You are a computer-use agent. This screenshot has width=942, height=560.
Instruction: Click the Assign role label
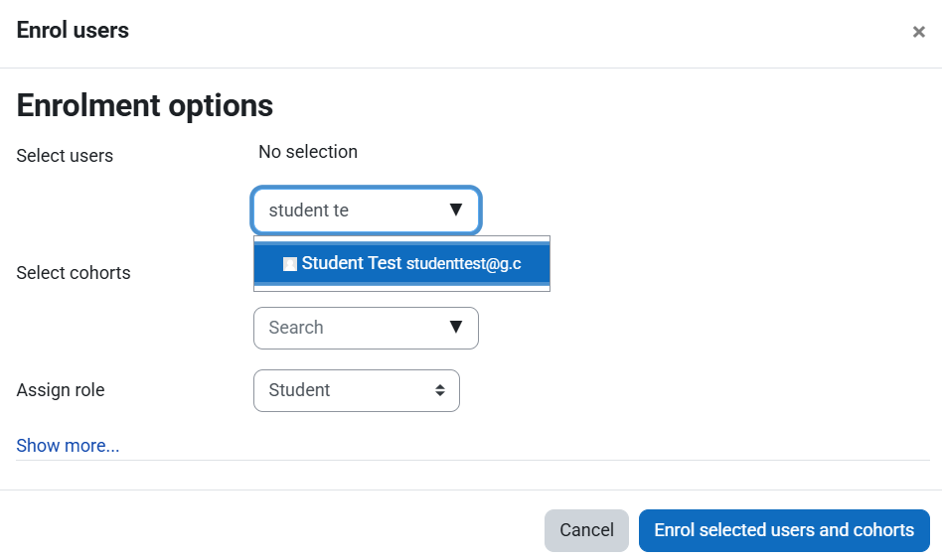coord(61,390)
